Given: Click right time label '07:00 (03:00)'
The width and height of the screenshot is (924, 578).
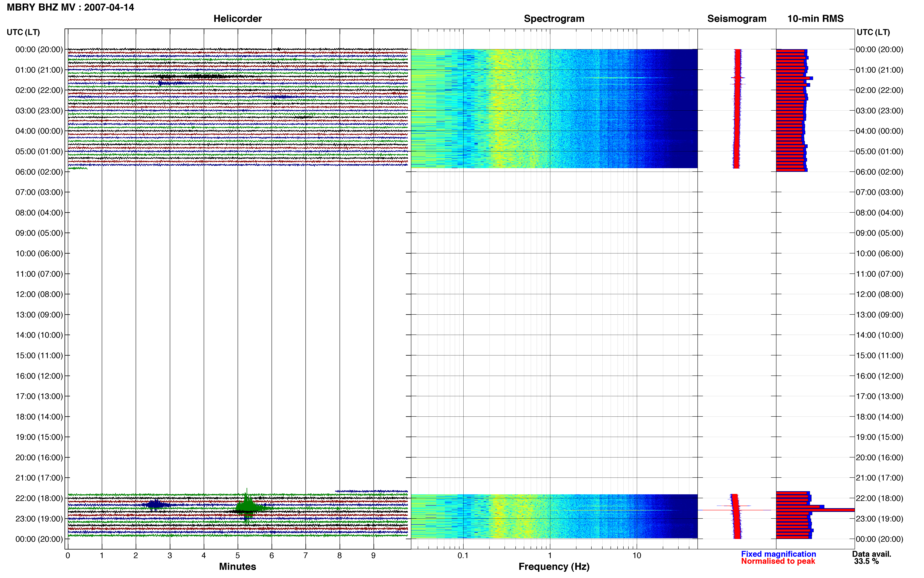Looking at the screenshot, I should (879, 192).
